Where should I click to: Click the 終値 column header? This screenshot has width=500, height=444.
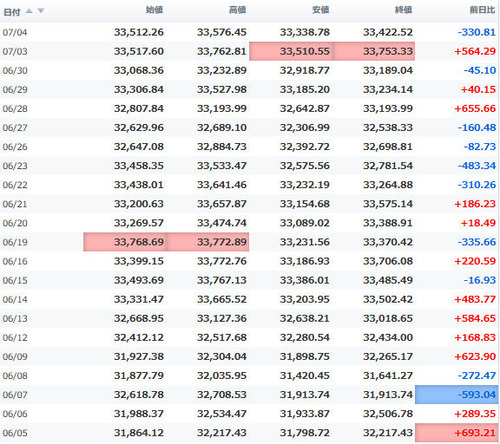403,10
